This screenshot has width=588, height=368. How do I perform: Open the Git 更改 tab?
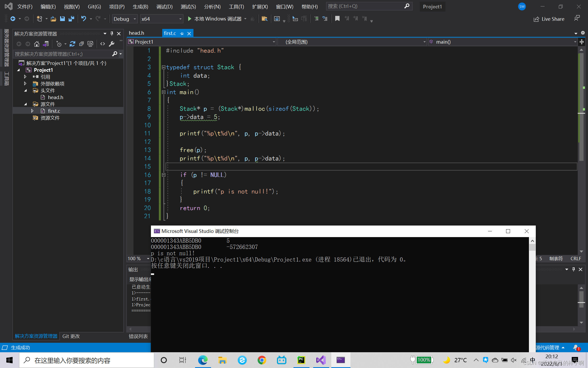[71, 336]
